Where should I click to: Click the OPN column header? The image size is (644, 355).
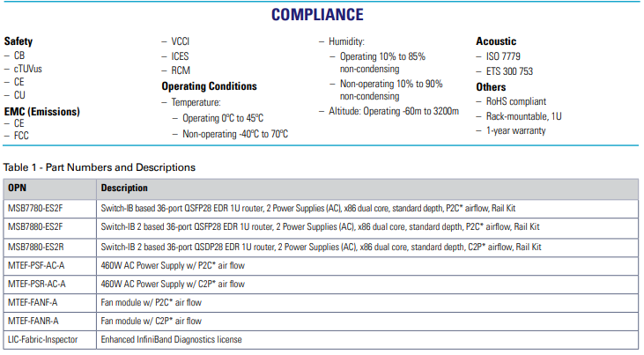pos(19,188)
